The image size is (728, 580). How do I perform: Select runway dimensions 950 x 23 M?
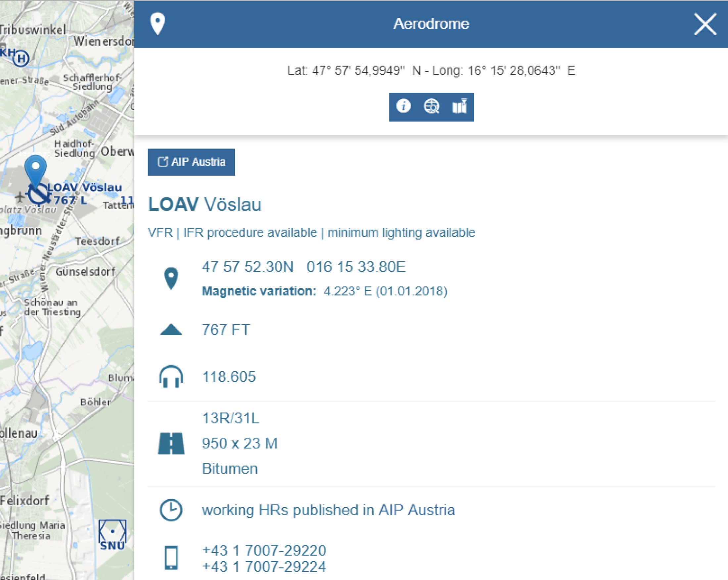[x=239, y=443]
